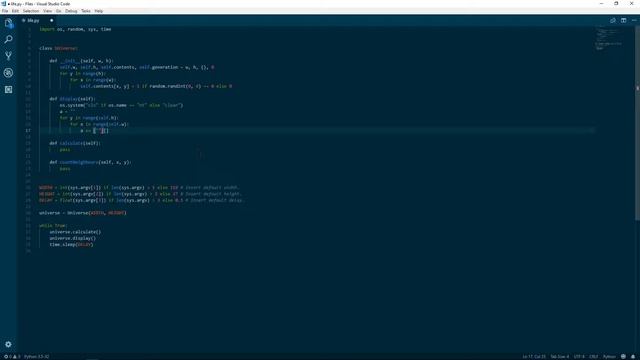This screenshot has height=360, width=640.
Task: Open the Tasks menu
Action: coord(86,11)
